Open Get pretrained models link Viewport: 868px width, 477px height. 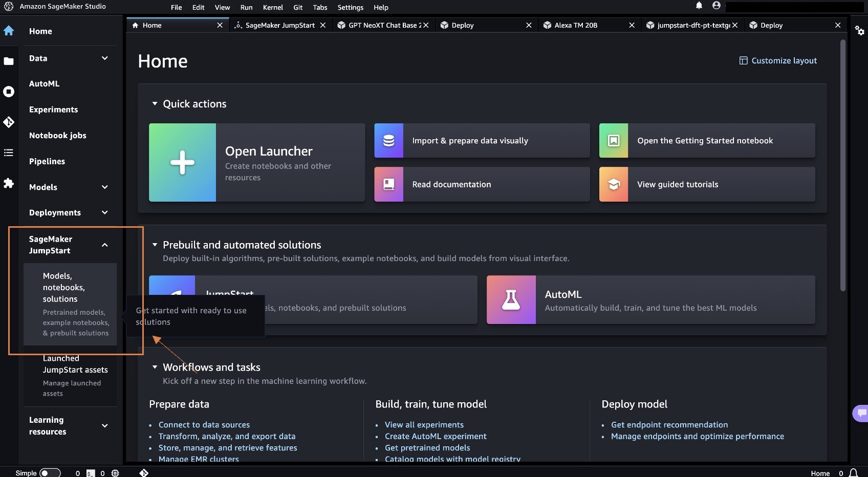[427, 448]
